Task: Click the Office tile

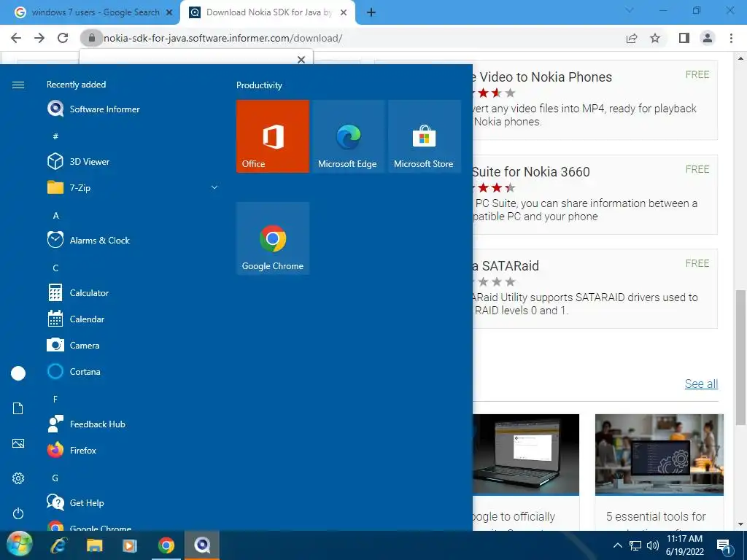Action: pyautogui.click(x=273, y=136)
